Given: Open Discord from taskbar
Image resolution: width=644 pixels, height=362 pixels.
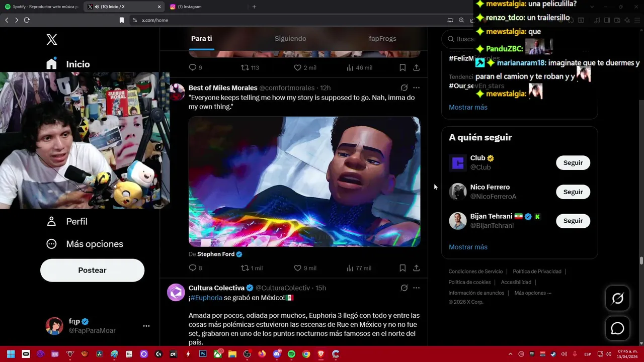Looking at the screenshot, I should click(x=277, y=354).
